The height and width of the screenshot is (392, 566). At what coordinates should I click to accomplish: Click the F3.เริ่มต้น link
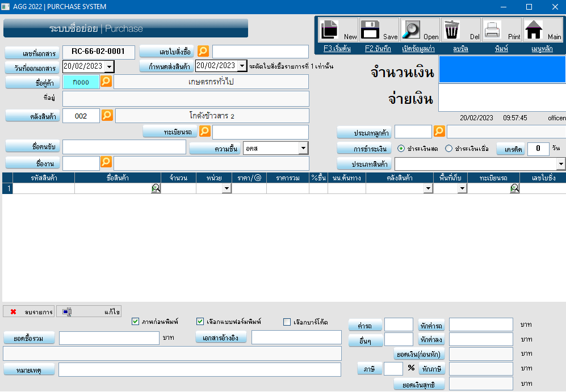pos(337,49)
